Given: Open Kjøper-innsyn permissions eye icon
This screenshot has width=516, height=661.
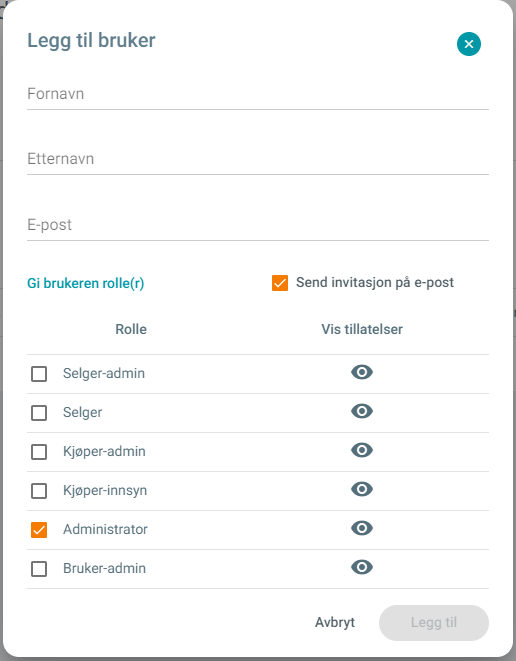Looking at the screenshot, I should [x=362, y=489].
